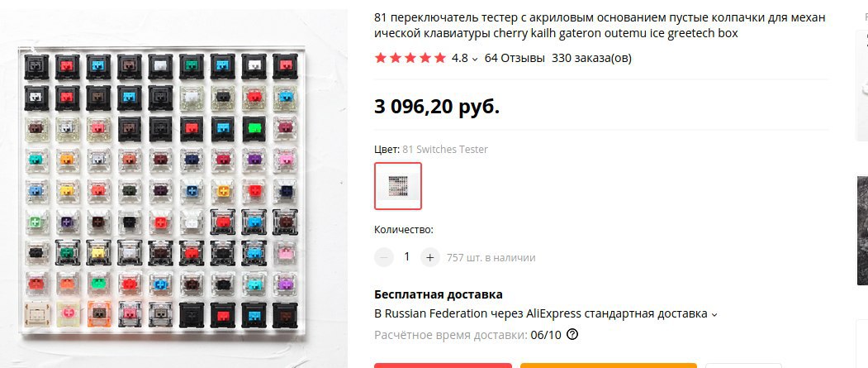Click the orange add to cart button
The width and height of the screenshot is (868, 368).
(x=609, y=366)
